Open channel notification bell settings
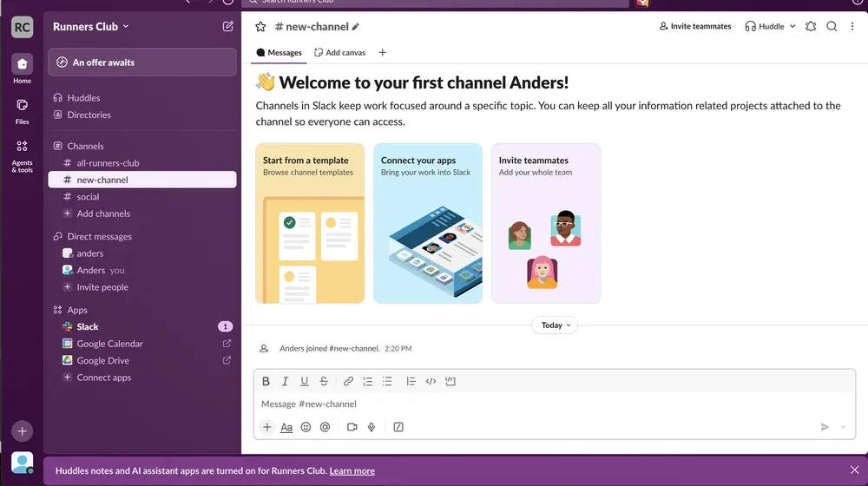This screenshot has height=486, width=868. coord(811,26)
